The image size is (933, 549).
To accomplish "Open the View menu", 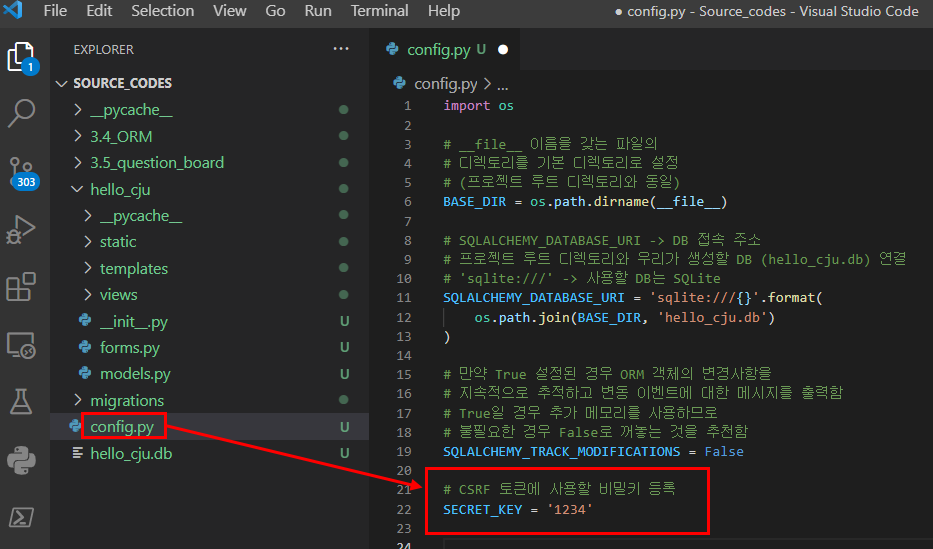I will coord(230,11).
